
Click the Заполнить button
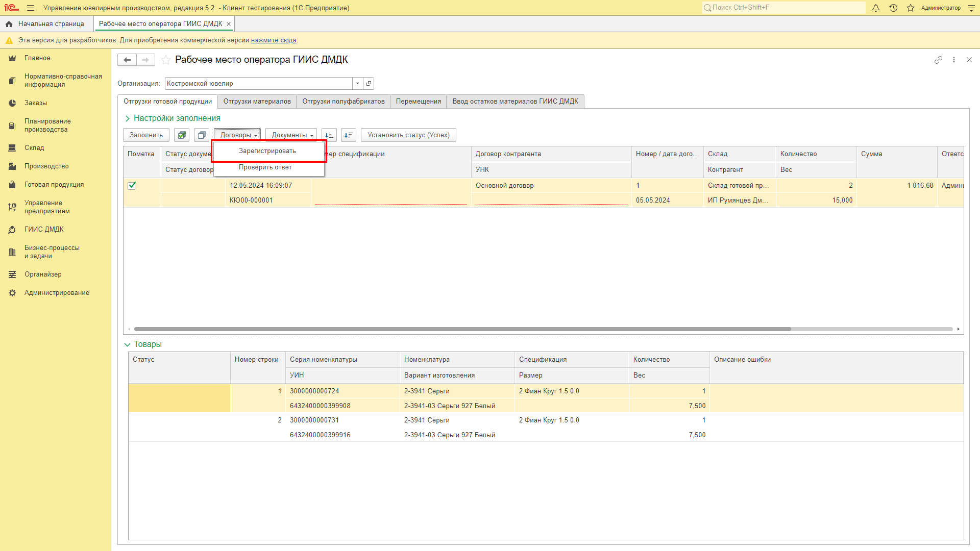point(146,135)
